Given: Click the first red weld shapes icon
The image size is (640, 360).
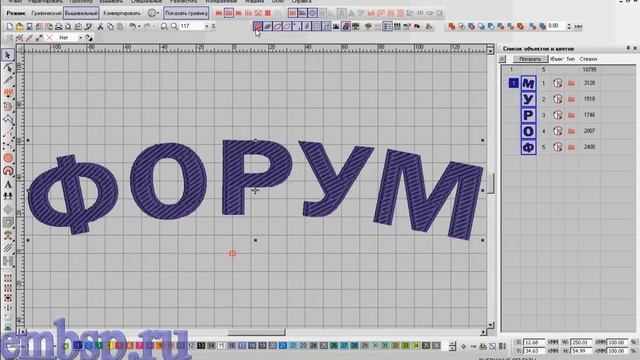Looking at the screenshot, I should click(451, 27).
